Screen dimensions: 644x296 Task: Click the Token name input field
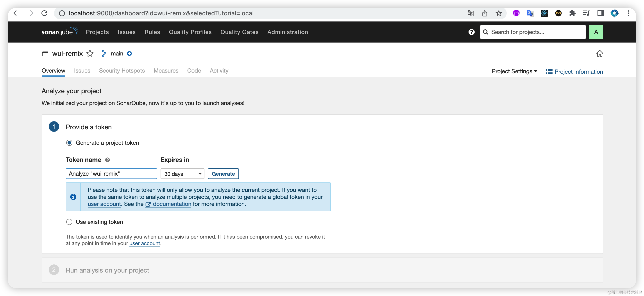[111, 174]
